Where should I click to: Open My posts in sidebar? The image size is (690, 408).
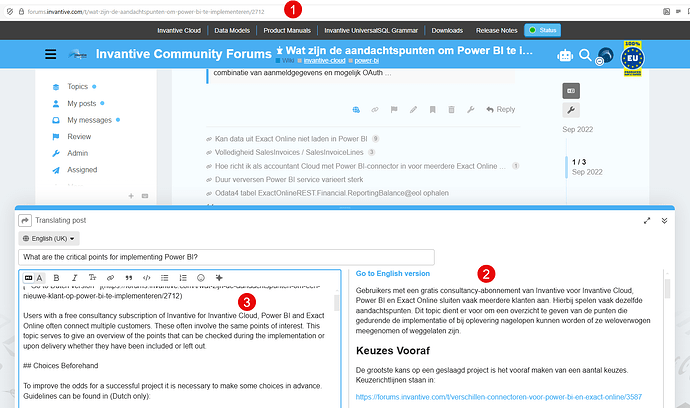point(81,103)
